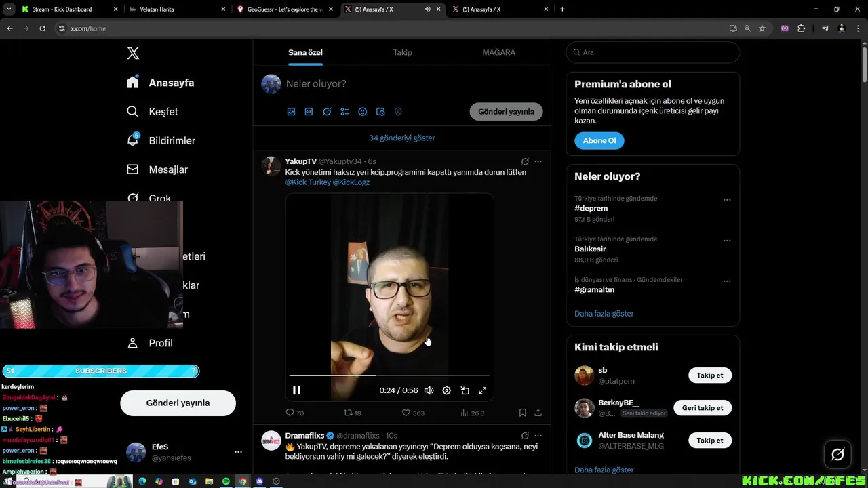Open the Grok floating button
Image resolution: width=868 pixels, height=488 pixels.
(837, 455)
